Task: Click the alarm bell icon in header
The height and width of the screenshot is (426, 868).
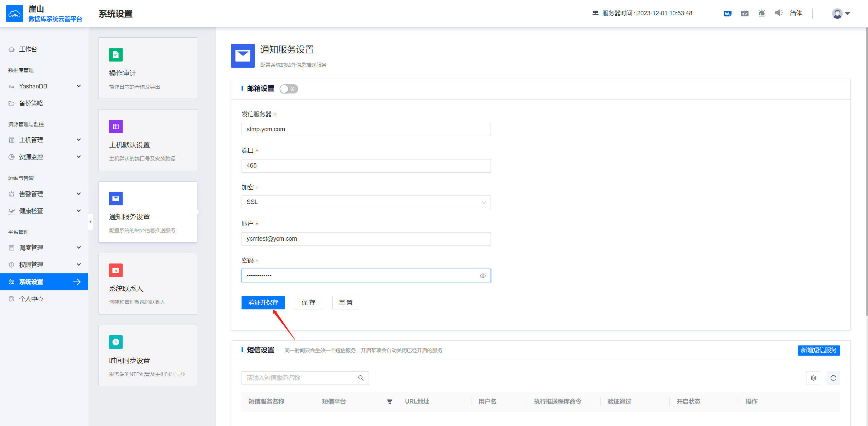Action: tap(762, 14)
